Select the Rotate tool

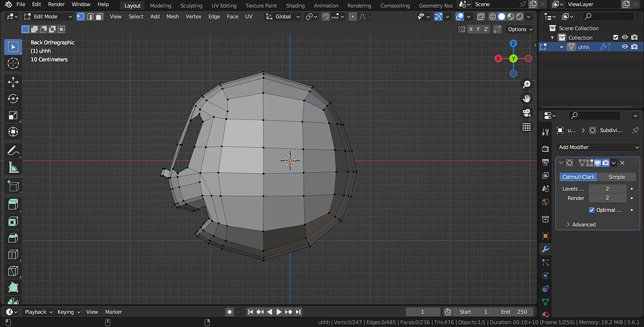click(x=13, y=98)
